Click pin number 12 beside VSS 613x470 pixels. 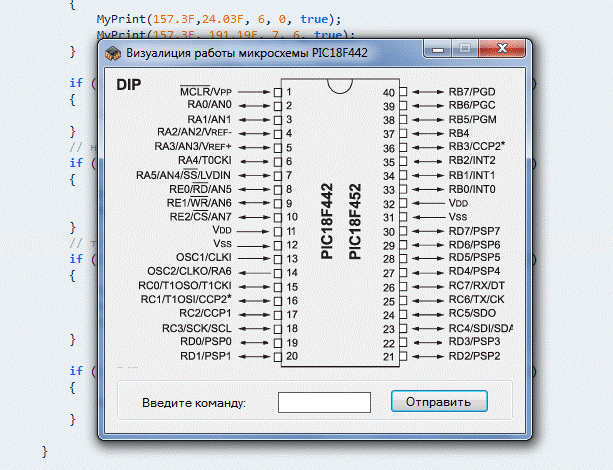coord(292,245)
